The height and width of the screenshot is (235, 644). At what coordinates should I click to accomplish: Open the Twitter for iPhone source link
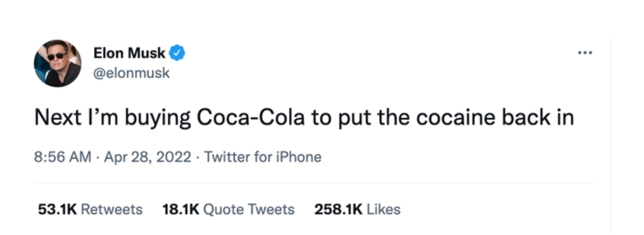(x=262, y=157)
